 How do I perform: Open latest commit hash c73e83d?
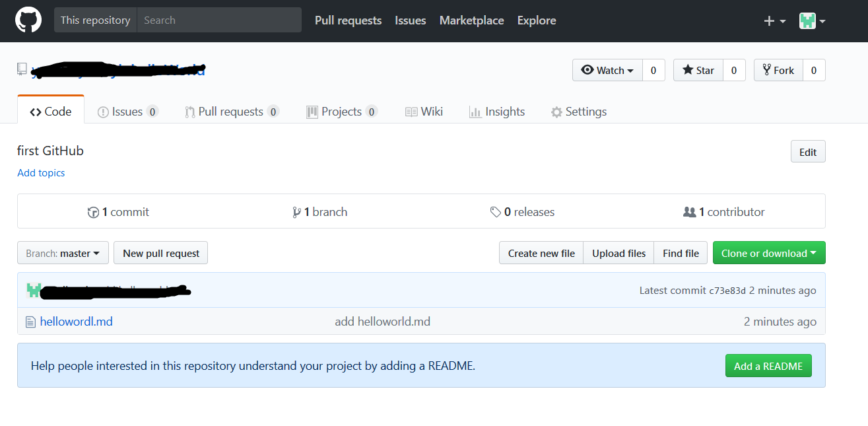tap(727, 291)
